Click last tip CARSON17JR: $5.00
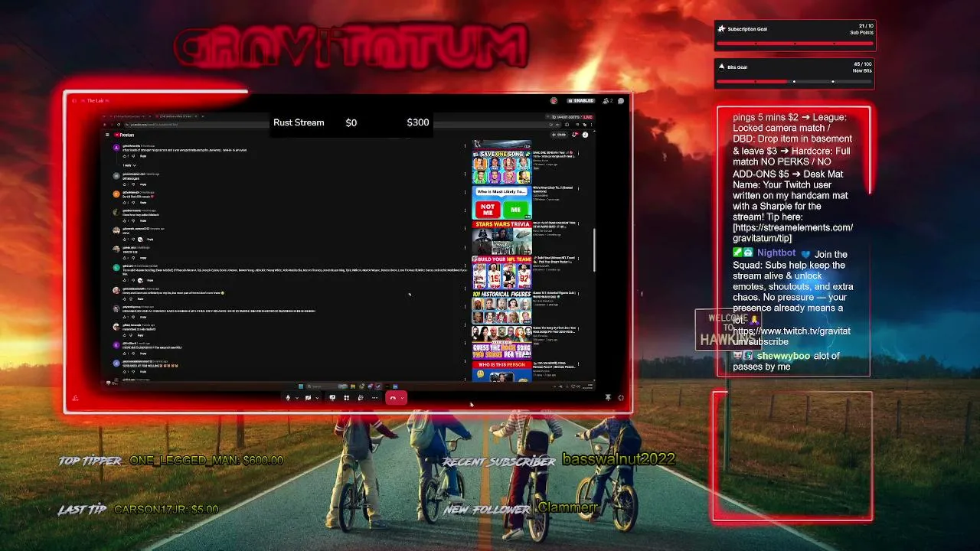This screenshot has width=980, height=551. click(166, 510)
